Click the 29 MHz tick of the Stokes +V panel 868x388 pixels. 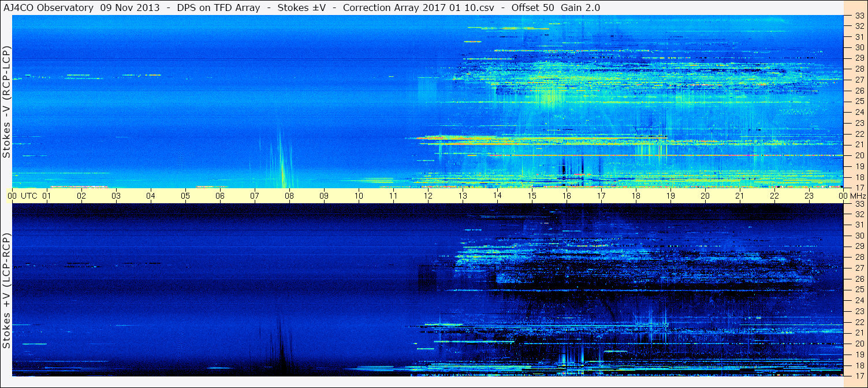[x=859, y=246]
